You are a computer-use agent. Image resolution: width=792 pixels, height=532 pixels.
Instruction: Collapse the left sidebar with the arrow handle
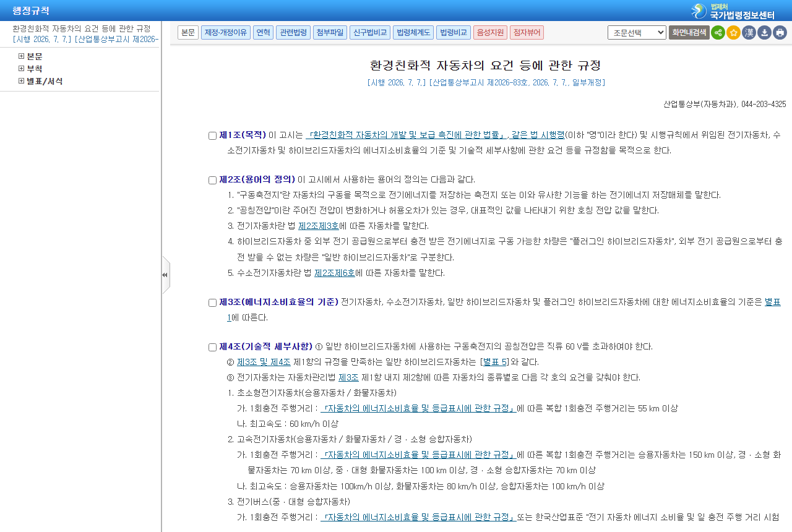point(165,275)
